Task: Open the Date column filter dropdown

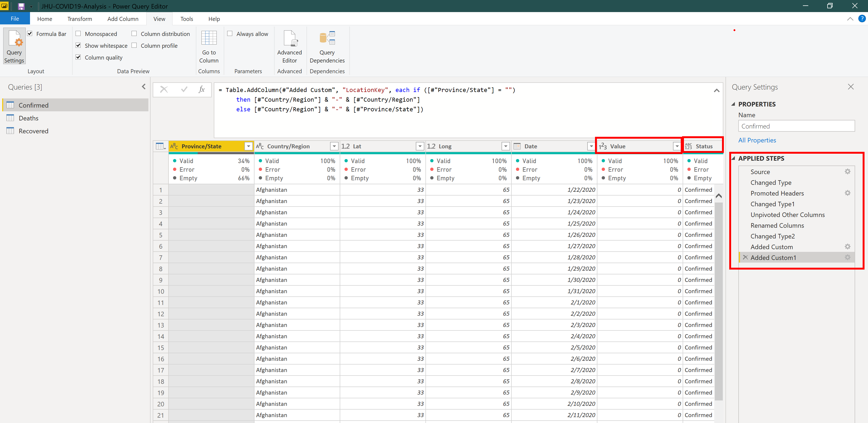Action: point(591,146)
